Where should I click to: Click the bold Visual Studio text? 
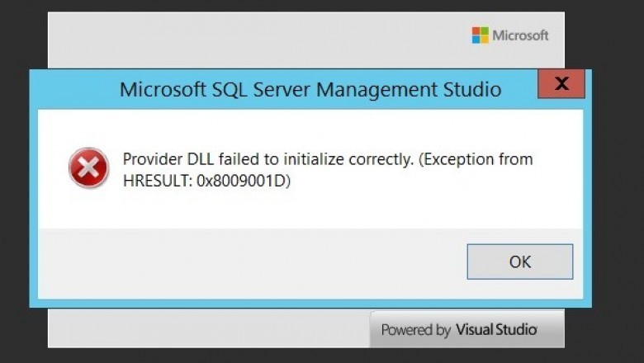point(496,330)
